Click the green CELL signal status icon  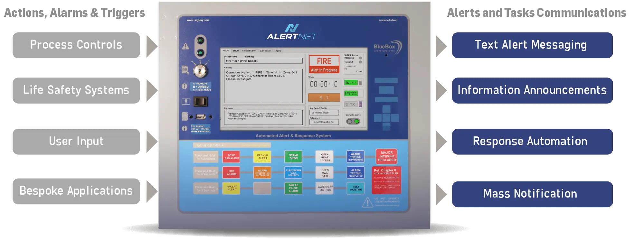351,83
